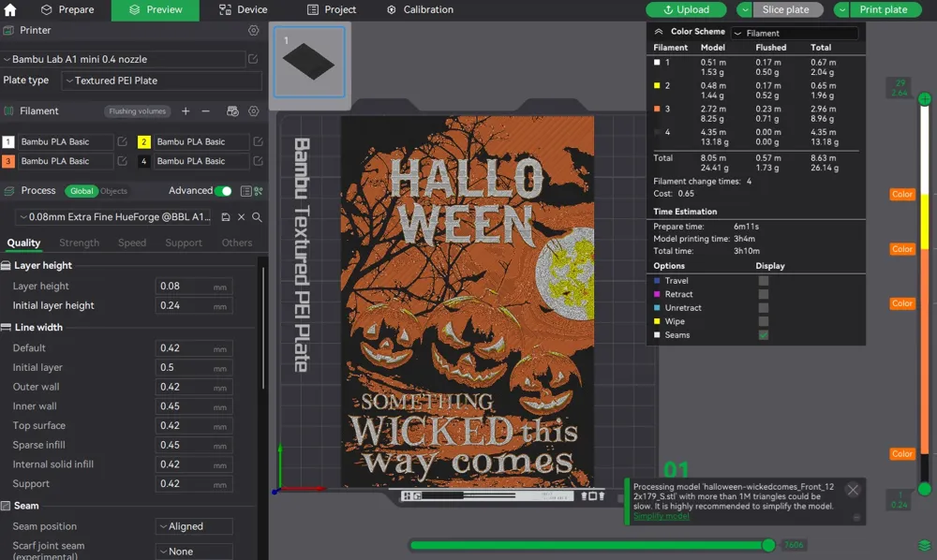Screen dimensions: 937x560
Task: Open the Print plate dropdown arrow
Action: 841,9
